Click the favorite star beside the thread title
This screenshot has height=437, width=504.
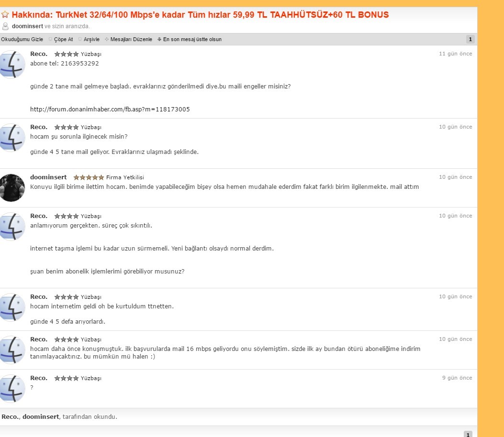pos(5,14)
